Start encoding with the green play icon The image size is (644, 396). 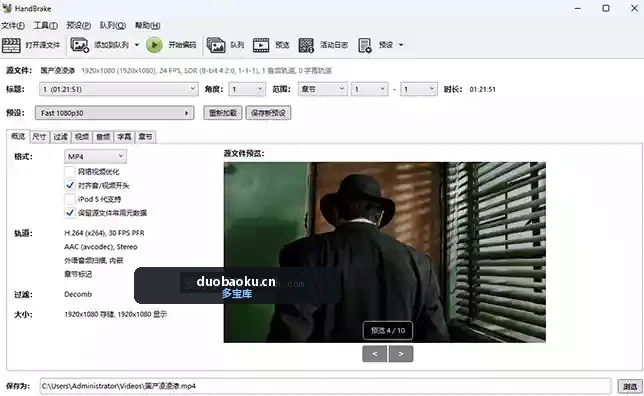coord(154,45)
